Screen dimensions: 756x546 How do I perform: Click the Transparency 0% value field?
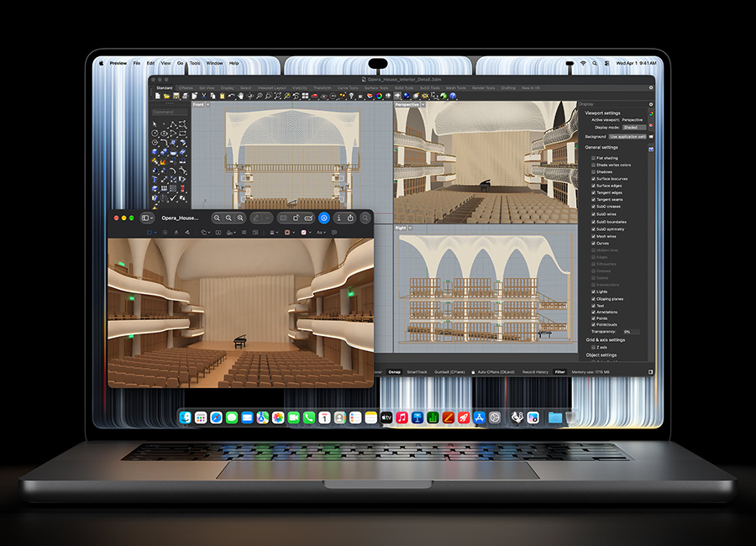click(631, 332)
